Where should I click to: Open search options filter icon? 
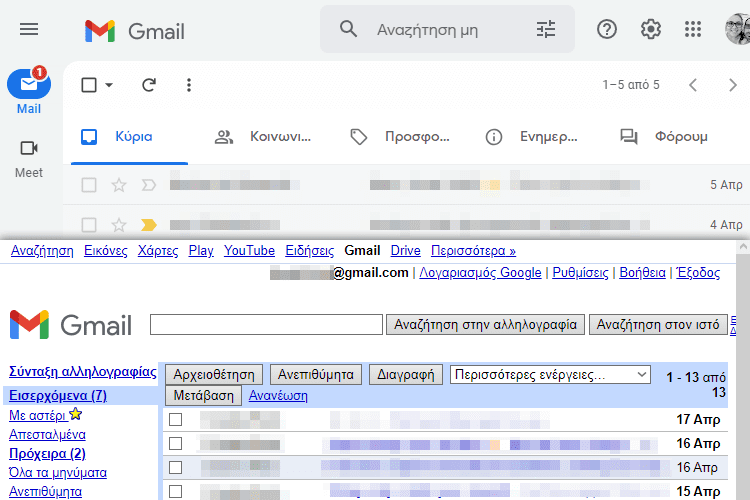coord(546,29)
